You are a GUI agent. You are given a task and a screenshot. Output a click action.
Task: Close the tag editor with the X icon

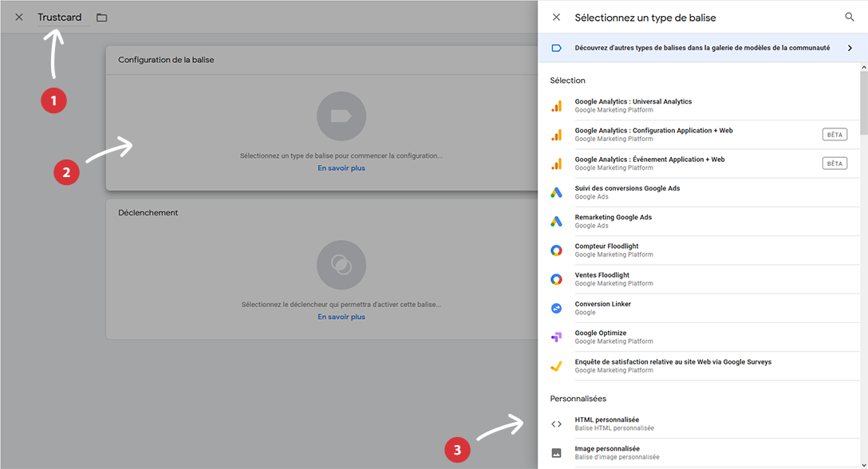click(19, 18)
